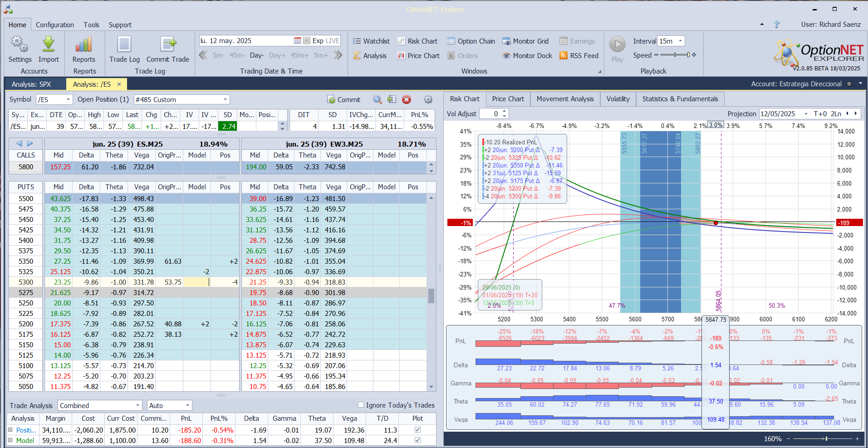Click the spreadsheet export icon beside magnifier

392,99
